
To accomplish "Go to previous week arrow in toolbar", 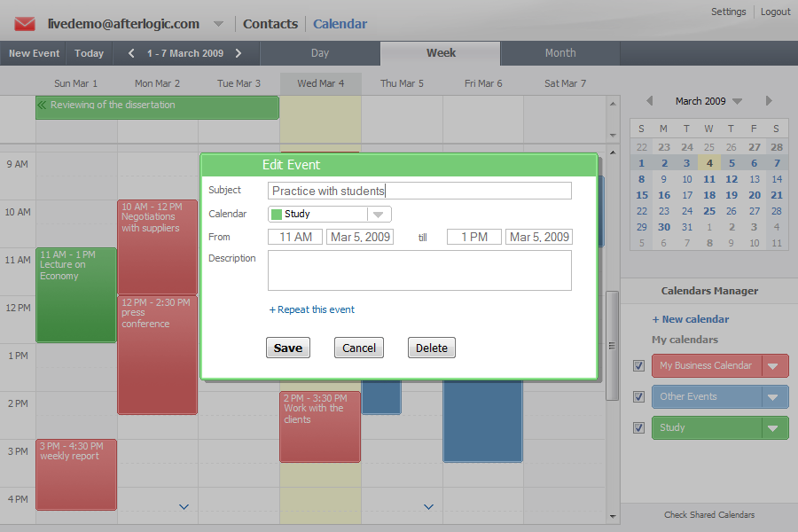I will click(131, 53).
